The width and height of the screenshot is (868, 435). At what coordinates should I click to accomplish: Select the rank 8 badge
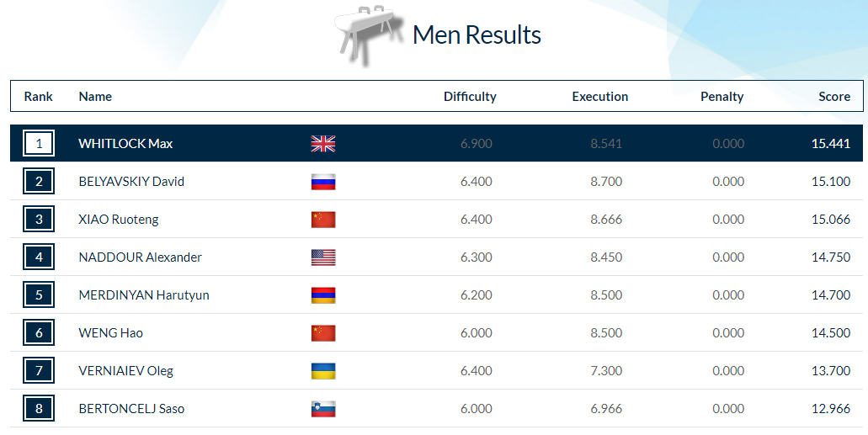point(39,408)
